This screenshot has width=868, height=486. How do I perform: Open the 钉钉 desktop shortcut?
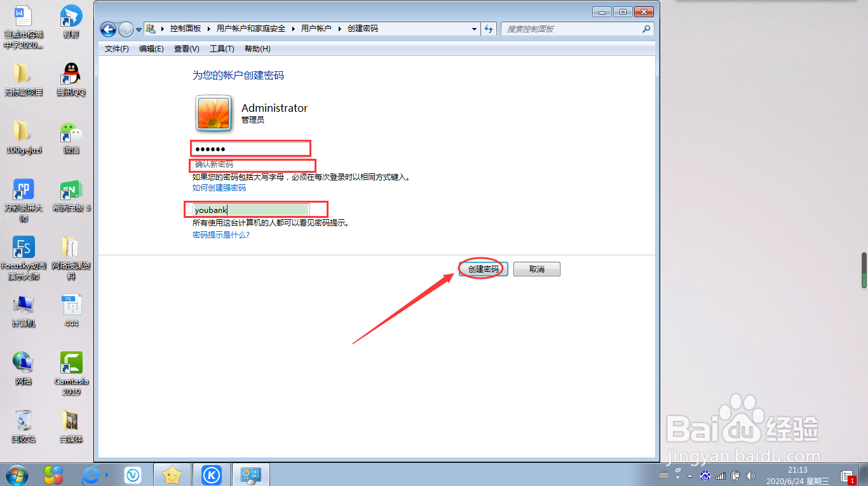tap(71, 22)
